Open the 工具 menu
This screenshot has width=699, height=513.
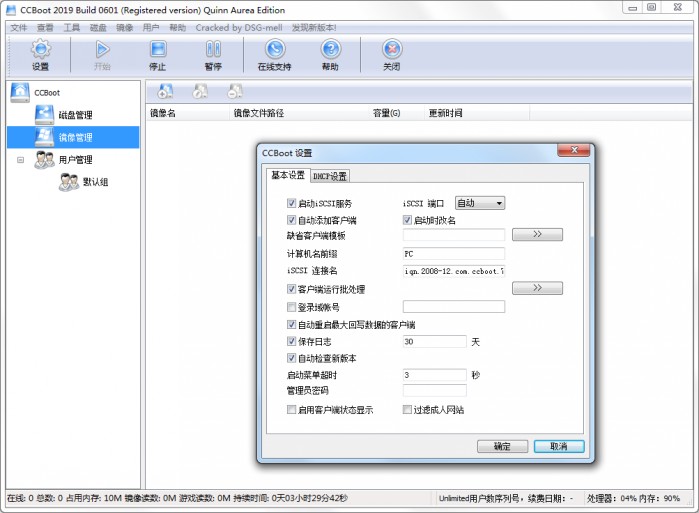pos(71,28)
